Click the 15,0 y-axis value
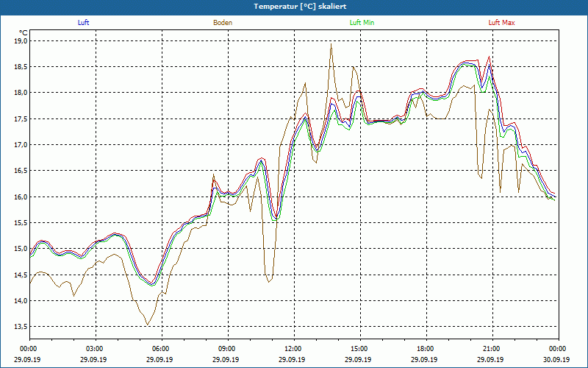The width and height of the screenshot is (588, 368). tap(21, 249)
